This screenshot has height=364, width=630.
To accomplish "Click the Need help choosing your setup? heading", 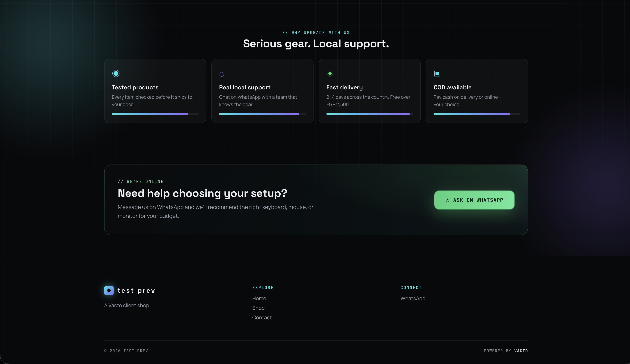I will pos(203,193).
